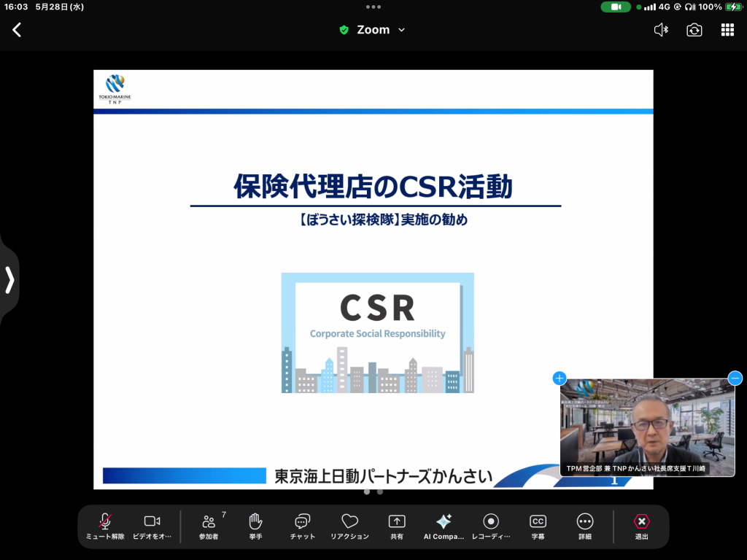Open AI Companion

tap(444, 526)
